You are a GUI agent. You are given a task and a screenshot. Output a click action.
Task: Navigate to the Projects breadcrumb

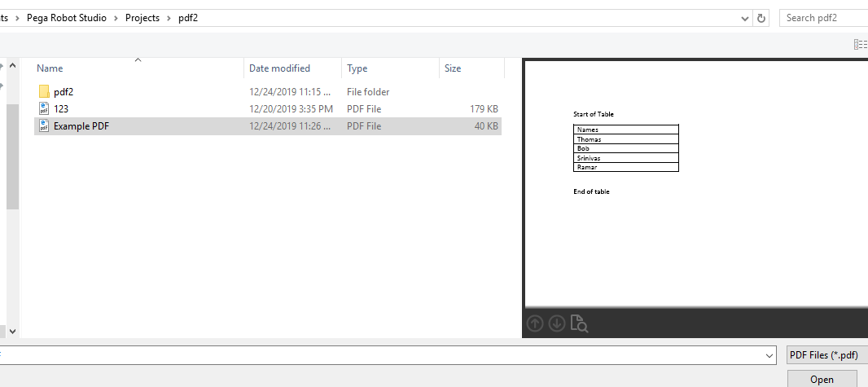[x=142, y=18]
